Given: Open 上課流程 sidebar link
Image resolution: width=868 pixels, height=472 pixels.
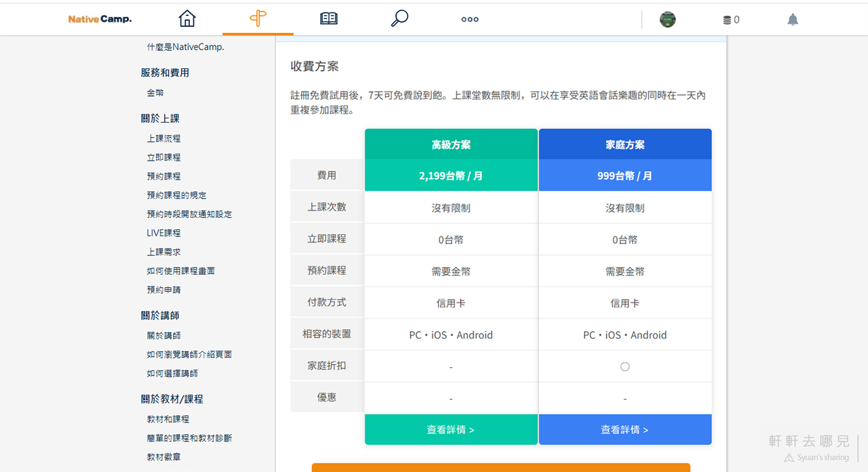Looking at the screenshot, I should pyautogui.click(x=164, y=138).
